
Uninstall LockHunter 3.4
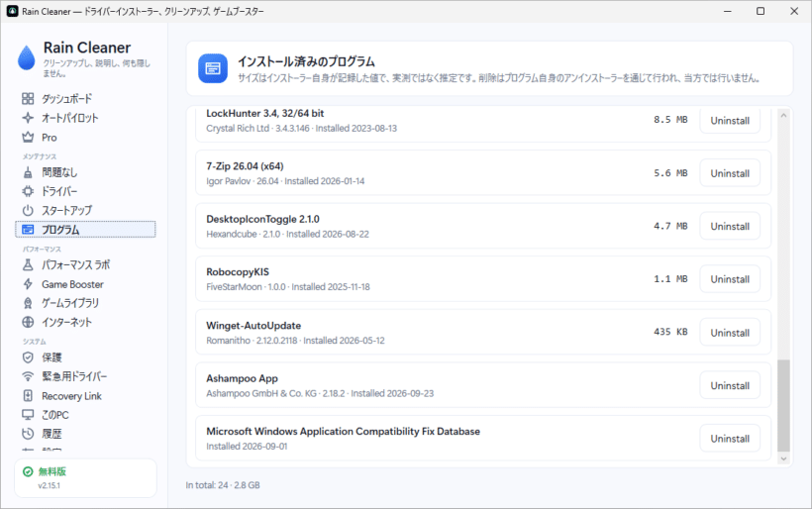pyautogui.click(x=730, y=121)
